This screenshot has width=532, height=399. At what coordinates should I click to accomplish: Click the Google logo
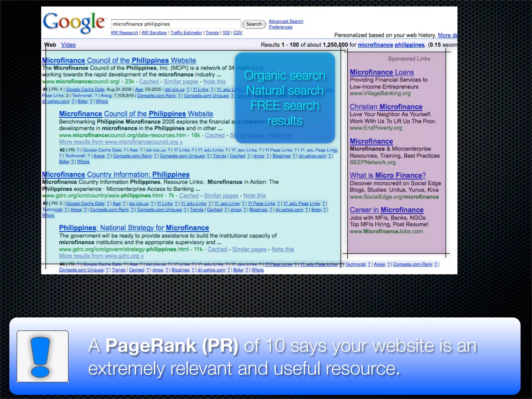click(74, 23)
